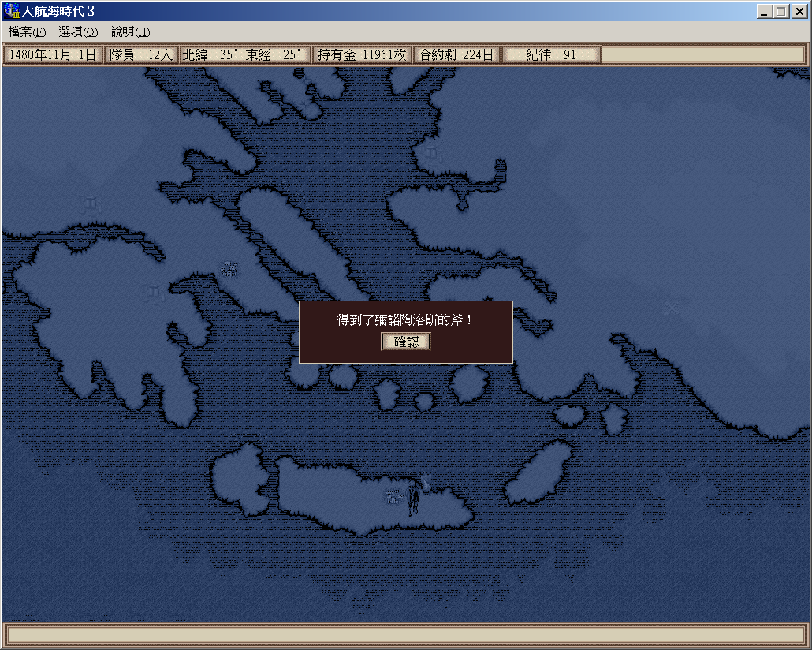Click the 隊員 12人 crew status panel
This screenshot has height=650, width=812.
[141, 54]
